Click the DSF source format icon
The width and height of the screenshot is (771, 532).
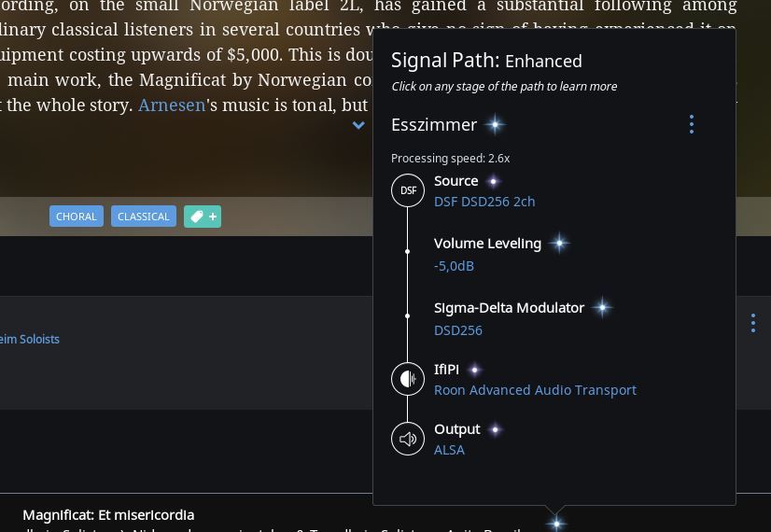point(408,190)
